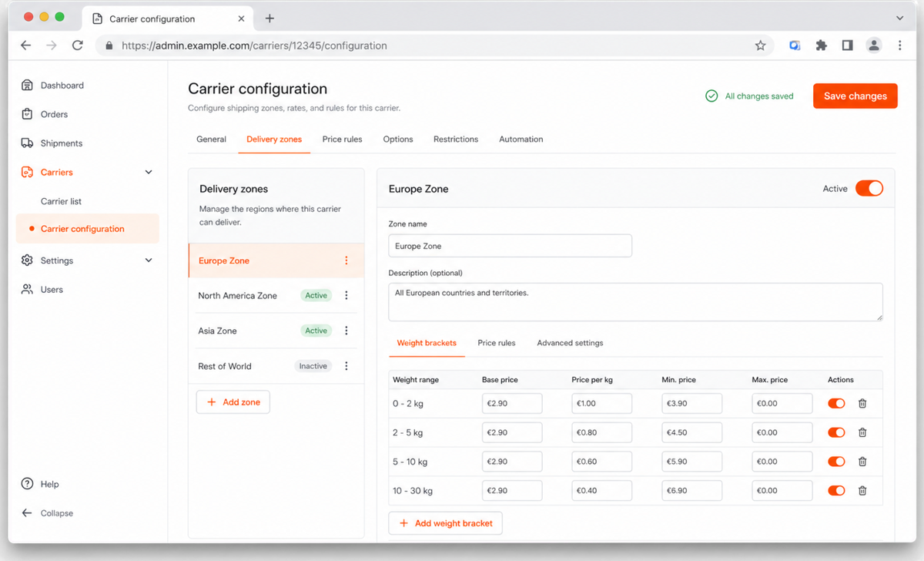924x561 pixels.
Task: Delete the 10 - 30 kg bracket
Action: (x=862, y=491)
